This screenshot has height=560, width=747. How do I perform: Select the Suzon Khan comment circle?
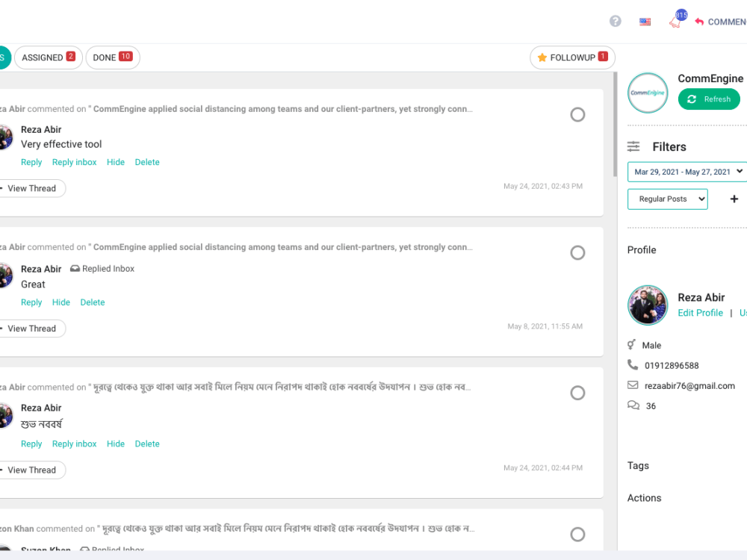[x=577, y=535]
